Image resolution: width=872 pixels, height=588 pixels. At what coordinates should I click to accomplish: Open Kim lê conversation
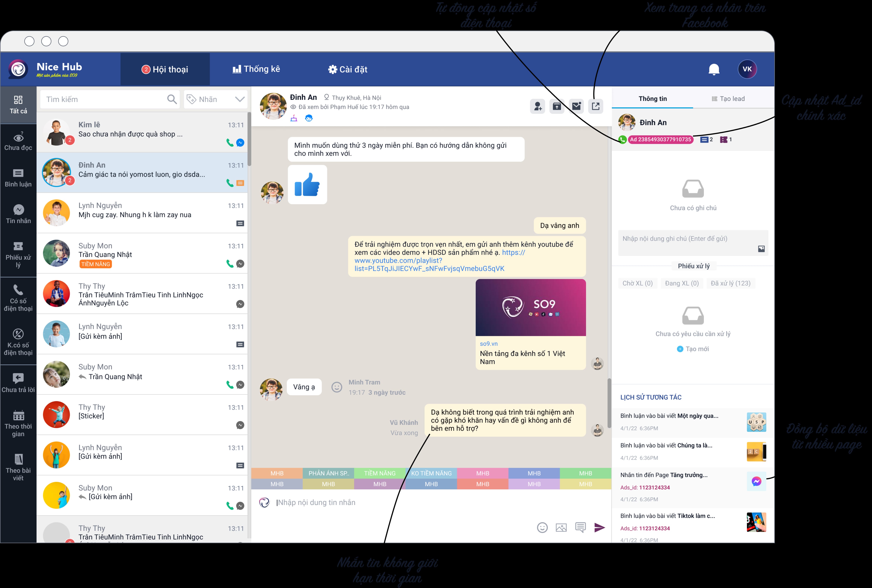click(142, 132)
